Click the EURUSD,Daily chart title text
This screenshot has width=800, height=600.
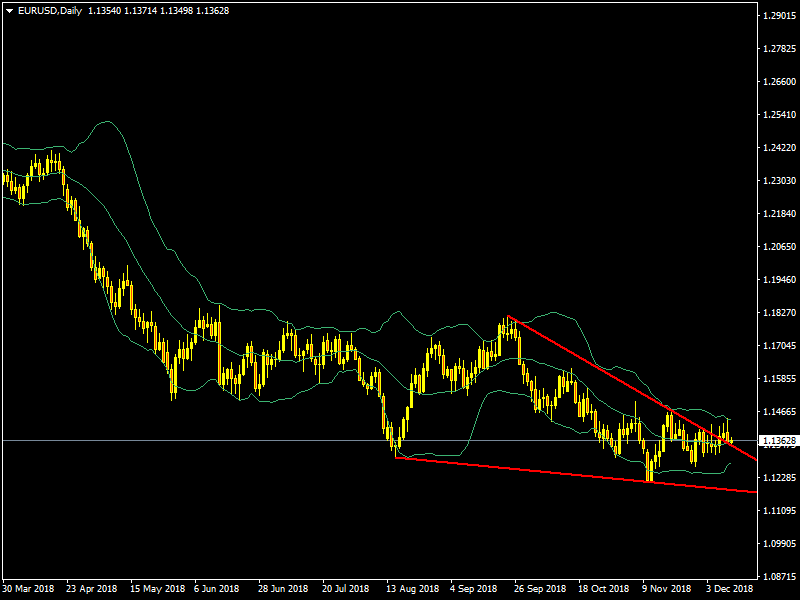click(x=50, y=9)
